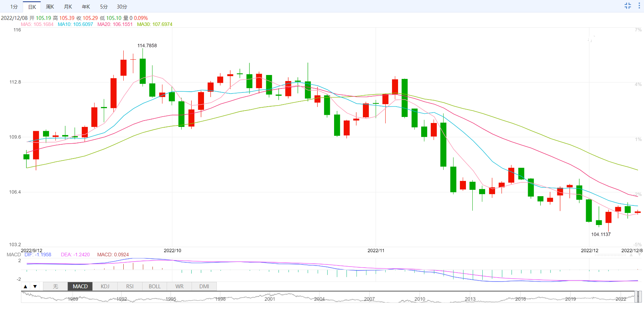Select the 30分 interval tab
The image size is (644, 316).
pos(122,7)
